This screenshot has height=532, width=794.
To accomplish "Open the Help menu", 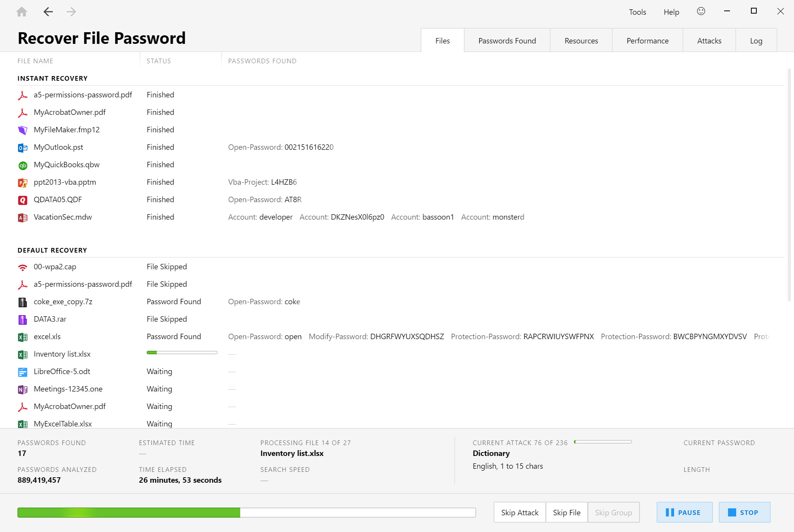I will point(671,12).
